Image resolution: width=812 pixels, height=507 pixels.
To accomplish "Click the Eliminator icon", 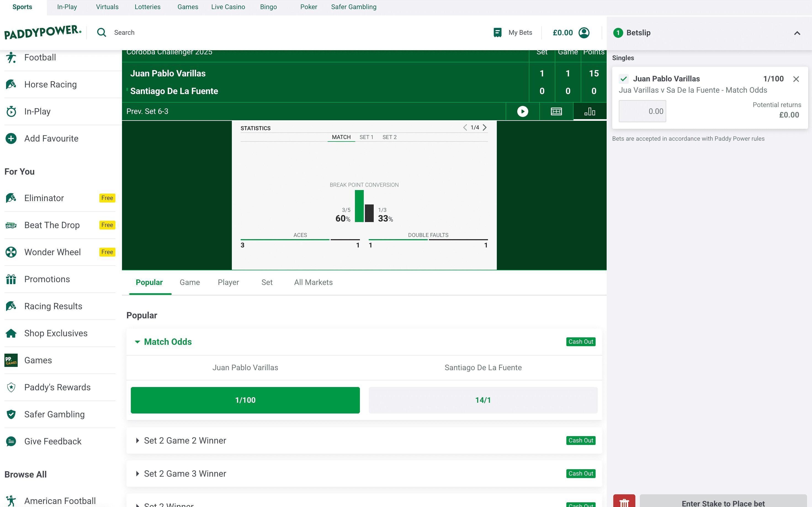I will [11, 198].
